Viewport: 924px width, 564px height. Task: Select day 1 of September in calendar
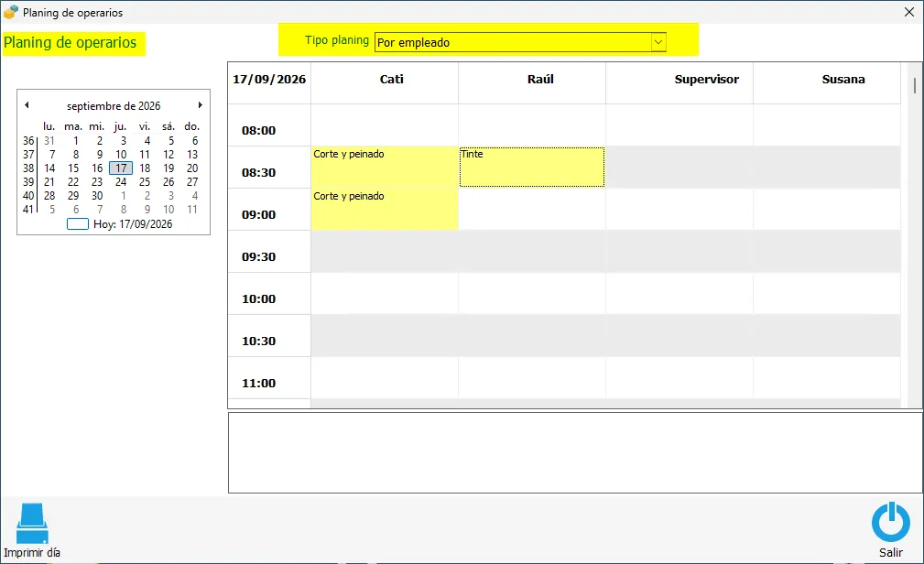(x=75, y=141)
